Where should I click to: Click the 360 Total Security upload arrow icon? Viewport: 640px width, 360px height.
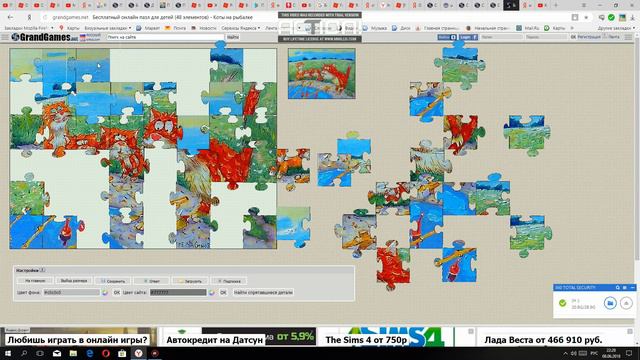tap(626, 303)
